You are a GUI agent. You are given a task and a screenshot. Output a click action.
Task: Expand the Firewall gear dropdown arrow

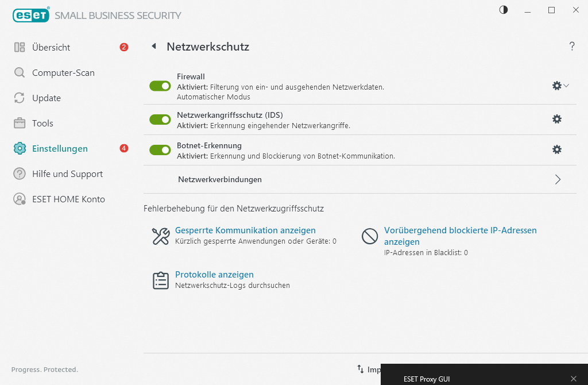[x=566, y=85]
